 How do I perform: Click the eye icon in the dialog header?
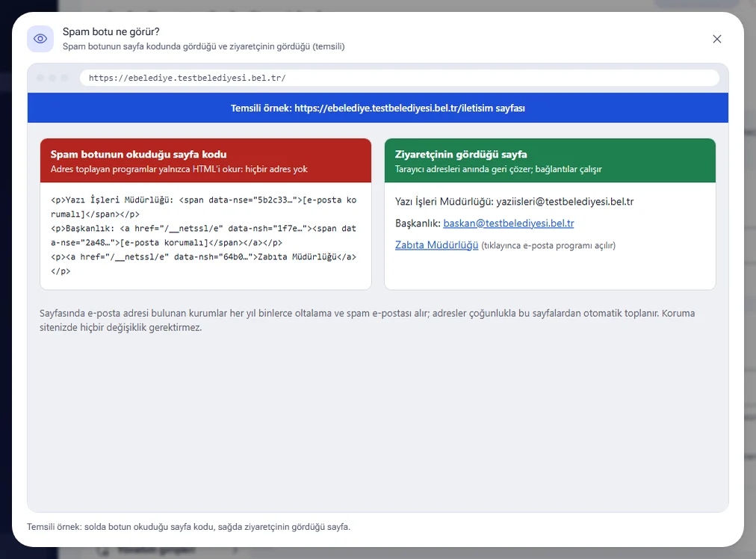pyautogui.click(x=40, y=39)
